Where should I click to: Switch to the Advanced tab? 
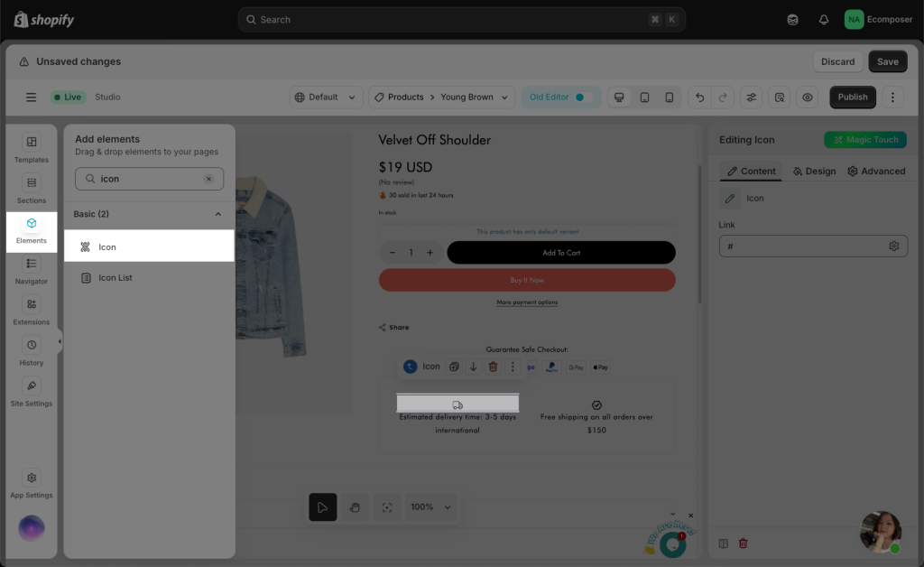tap(876, 171)
